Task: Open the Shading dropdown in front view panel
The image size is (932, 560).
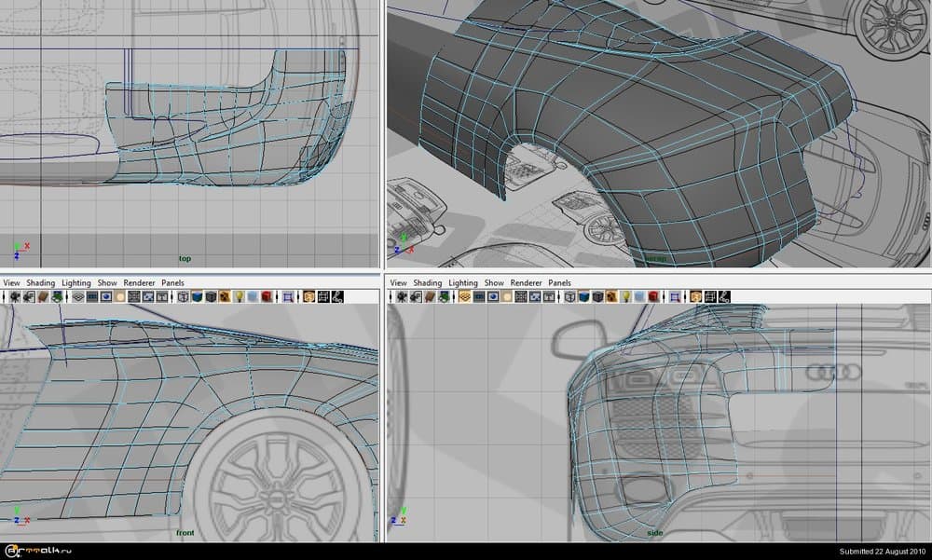Action: 40,282
